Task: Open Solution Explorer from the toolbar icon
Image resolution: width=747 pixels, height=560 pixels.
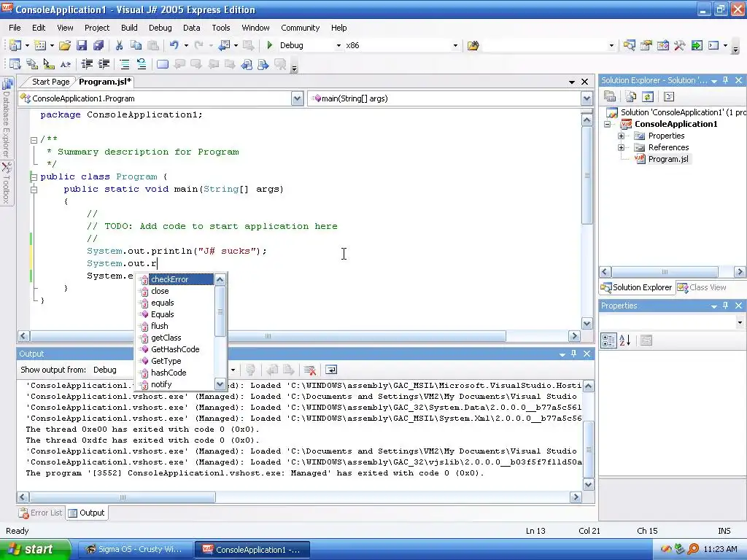Action: [x=630, y=46]
